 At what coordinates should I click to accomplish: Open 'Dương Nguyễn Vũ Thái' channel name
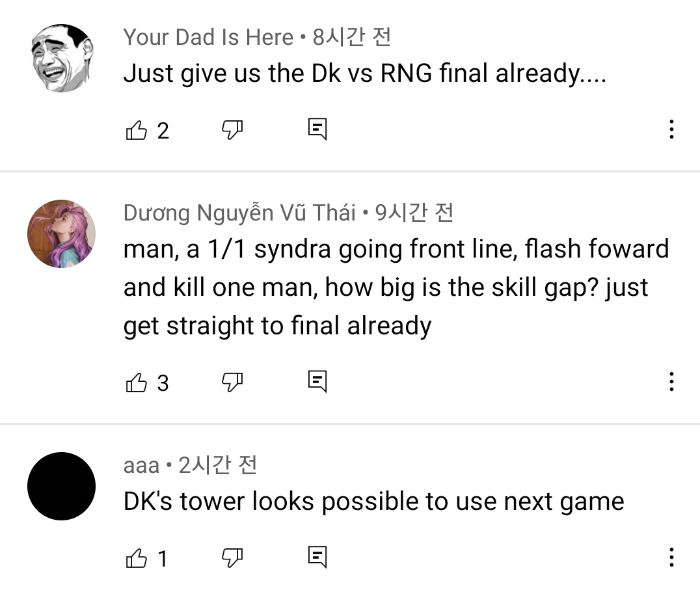click(x=240, y=213)
